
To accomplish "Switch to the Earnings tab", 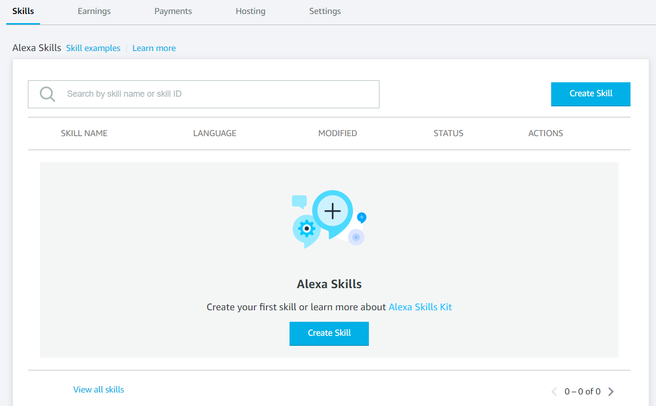I will [x=94, y=11].
